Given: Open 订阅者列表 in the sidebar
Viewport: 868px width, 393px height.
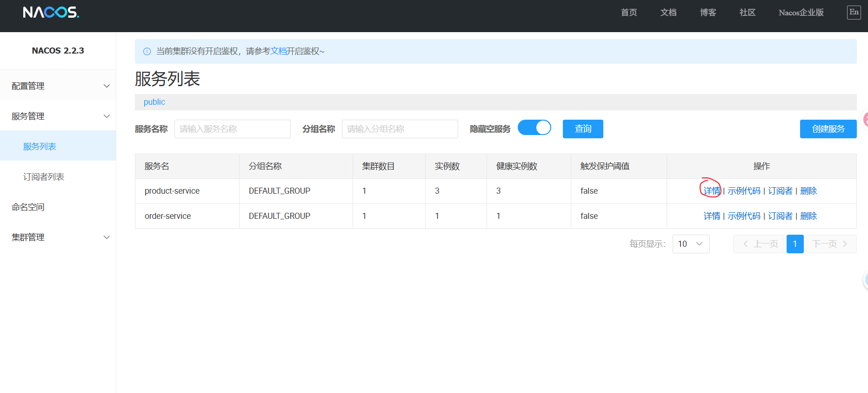Looking at the screenshot, I should 58,176.
